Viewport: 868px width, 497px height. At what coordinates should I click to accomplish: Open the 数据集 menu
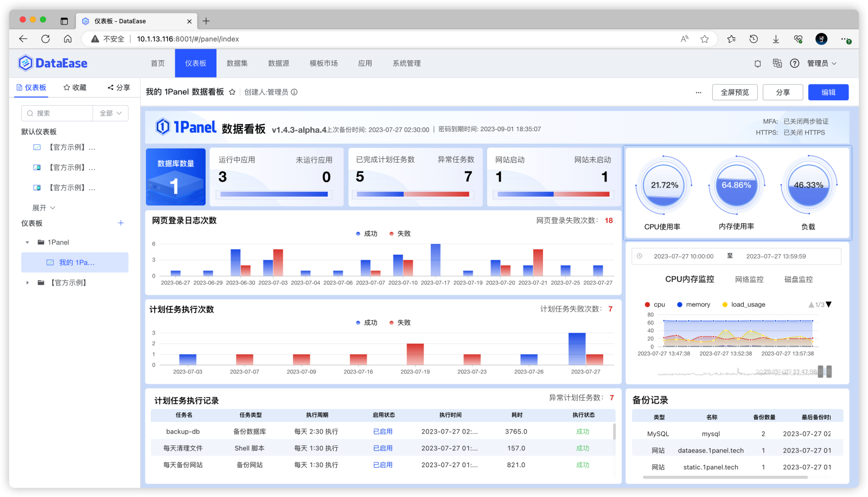click(237, 63)
